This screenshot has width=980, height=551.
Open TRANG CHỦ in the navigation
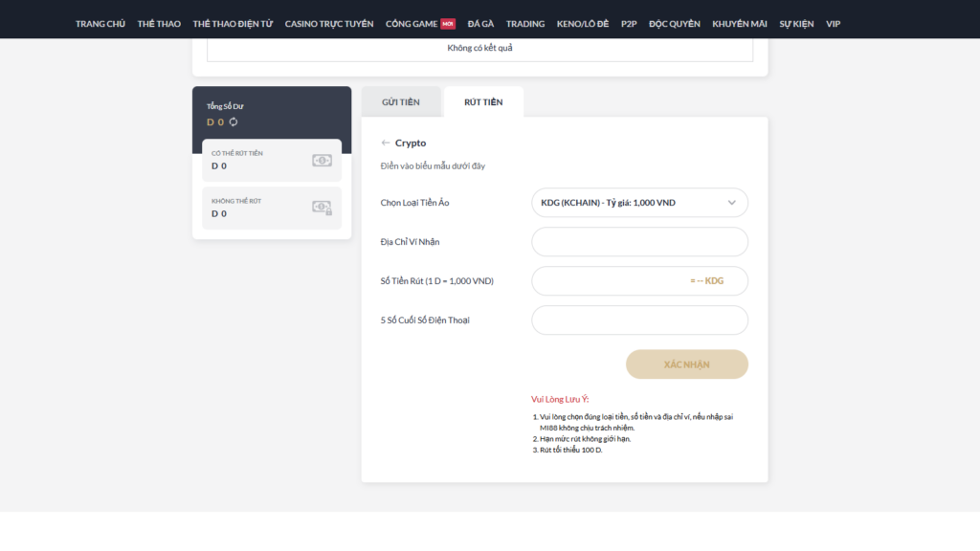[x=100, y=24]
